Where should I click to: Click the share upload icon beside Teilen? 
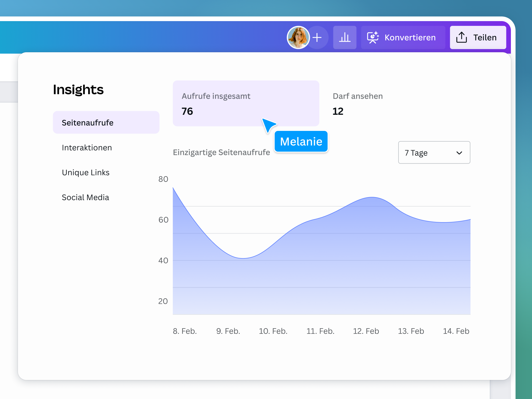point(462,37)
